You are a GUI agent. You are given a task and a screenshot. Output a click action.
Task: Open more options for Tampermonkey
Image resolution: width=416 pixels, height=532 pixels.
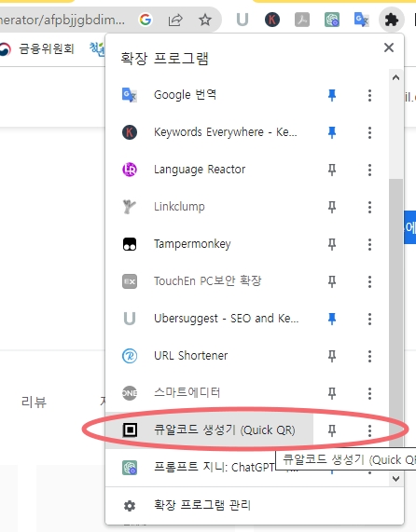point(369,245)
